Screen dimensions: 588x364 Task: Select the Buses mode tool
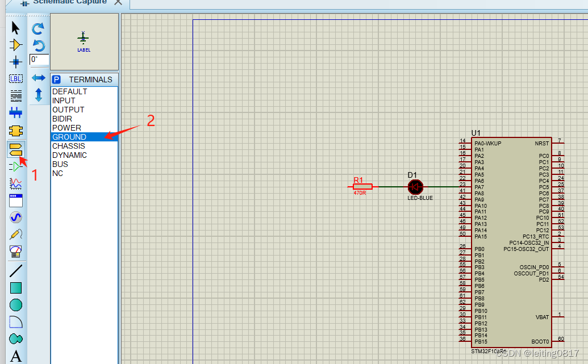16,112
